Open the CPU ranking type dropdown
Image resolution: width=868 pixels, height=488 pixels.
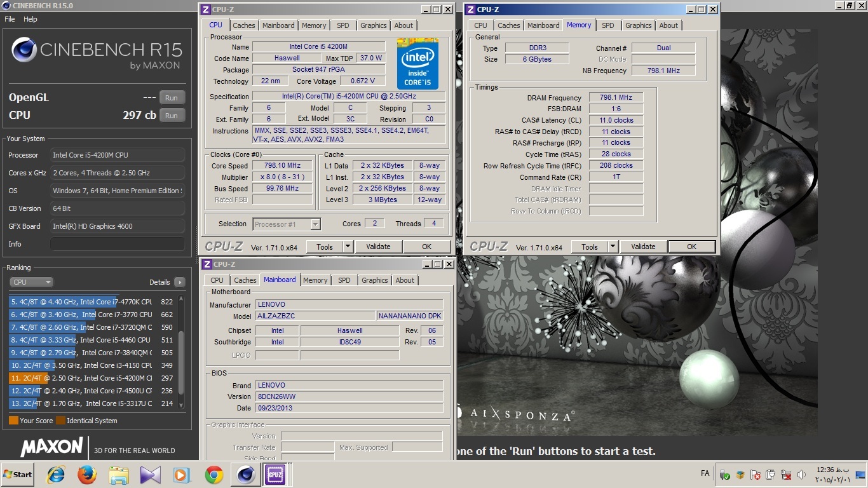click(31, 282)
